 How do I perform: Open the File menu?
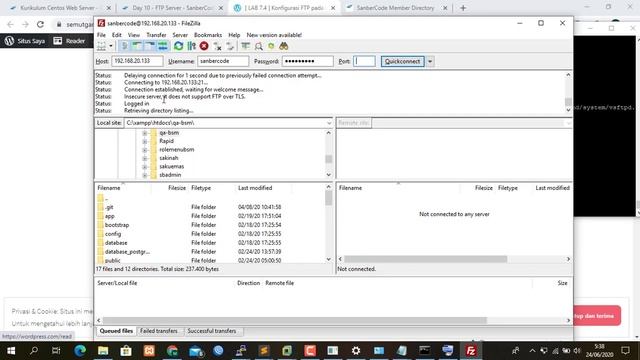[x=101, y=35]
